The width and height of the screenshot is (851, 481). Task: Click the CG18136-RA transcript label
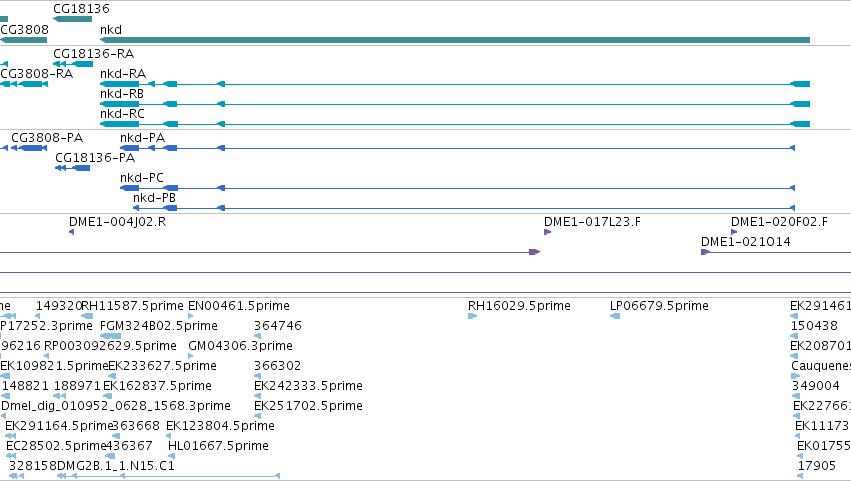click(x=93, y=54)
